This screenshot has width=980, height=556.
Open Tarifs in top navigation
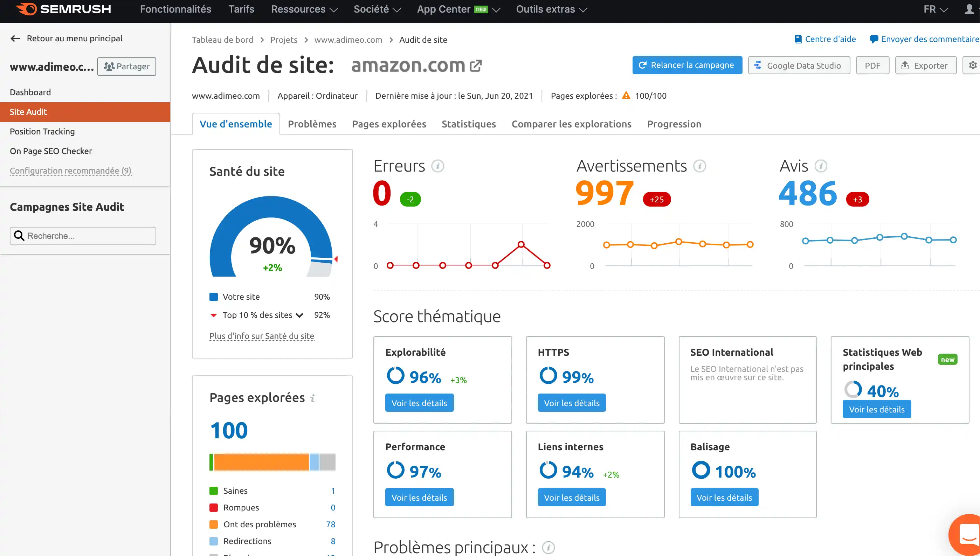click(x=241, y=9)
